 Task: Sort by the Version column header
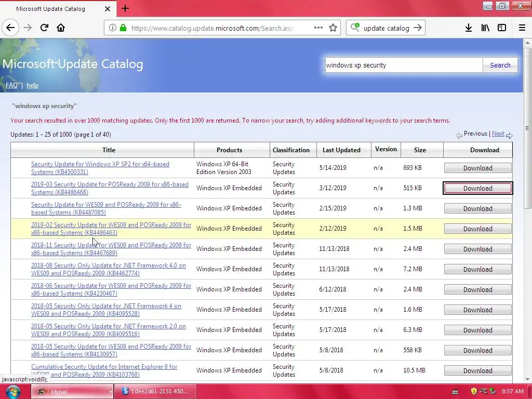386,149
